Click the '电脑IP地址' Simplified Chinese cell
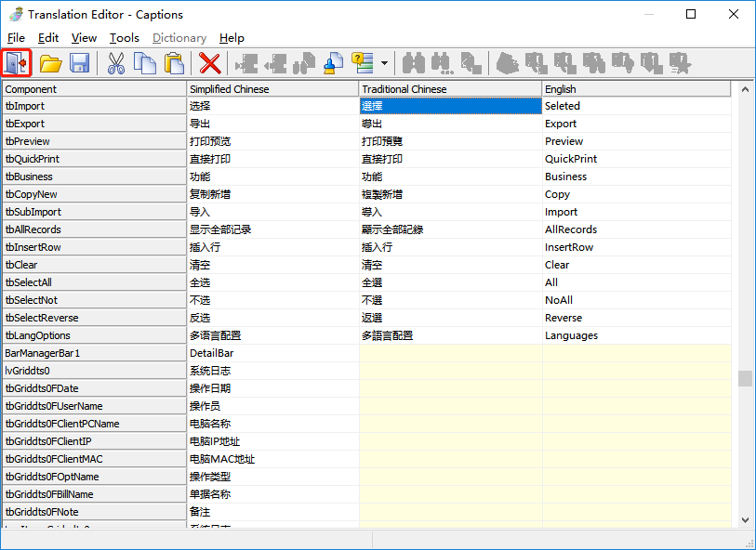 tap(272, 441)
